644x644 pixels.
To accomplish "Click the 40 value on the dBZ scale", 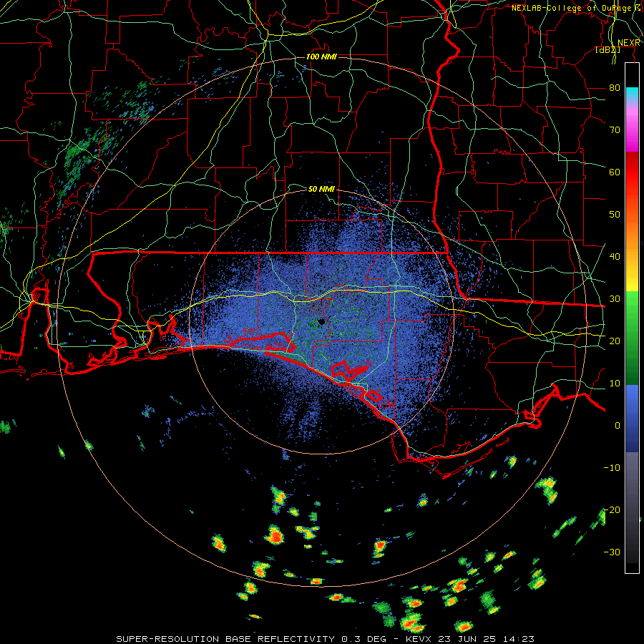I will click(615, 257).
